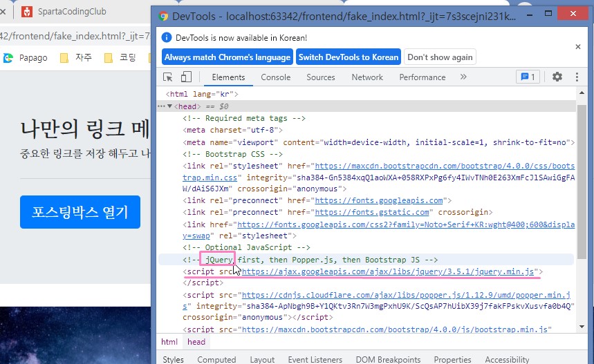
Task: Select the meta charset utf-8 row
Action: [232, 130]
